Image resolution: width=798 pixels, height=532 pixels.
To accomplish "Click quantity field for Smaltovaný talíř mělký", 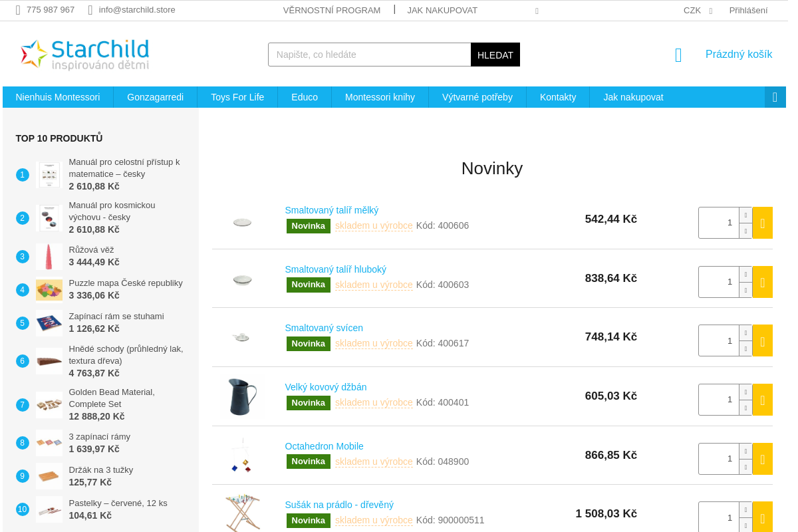I will tap(719, 223).
